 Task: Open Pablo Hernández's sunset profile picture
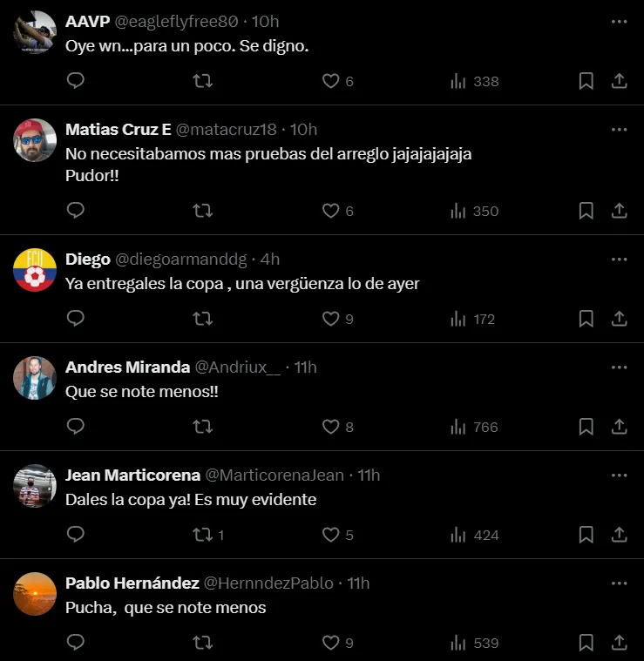click(35, 595)
